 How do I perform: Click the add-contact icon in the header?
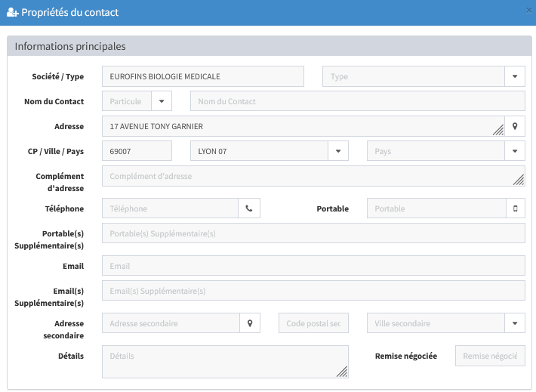tap(12, 13)
